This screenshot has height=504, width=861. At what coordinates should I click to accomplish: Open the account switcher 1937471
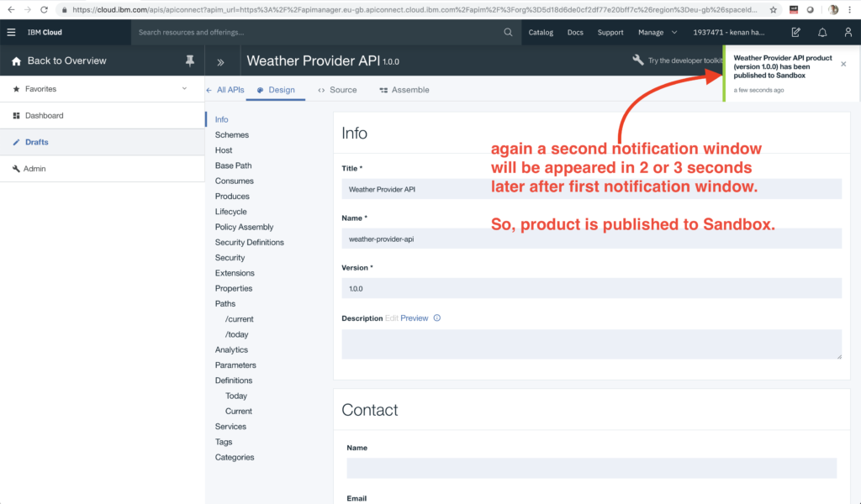729,33
